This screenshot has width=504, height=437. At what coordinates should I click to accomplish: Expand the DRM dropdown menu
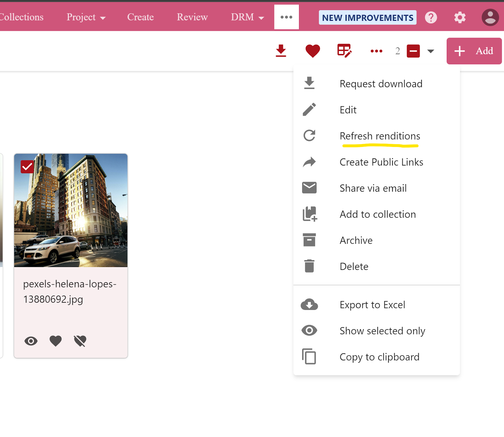click(x=247, y=17)
